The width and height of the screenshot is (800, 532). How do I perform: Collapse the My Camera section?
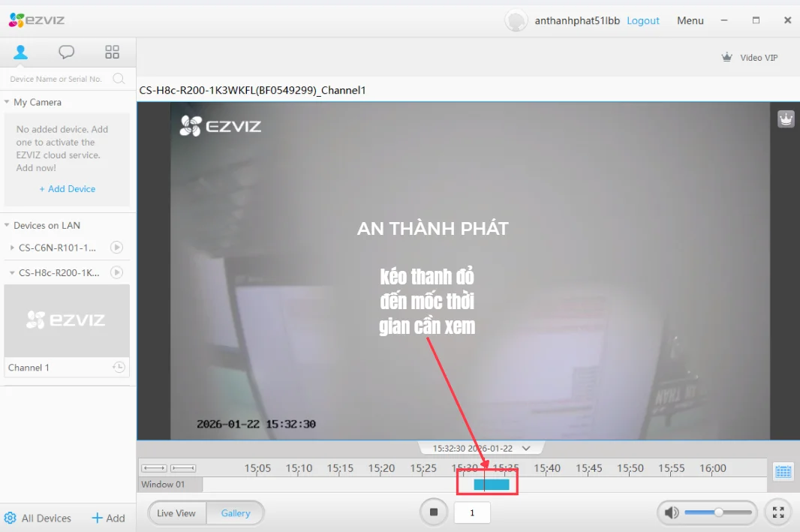tap(6, 102)
